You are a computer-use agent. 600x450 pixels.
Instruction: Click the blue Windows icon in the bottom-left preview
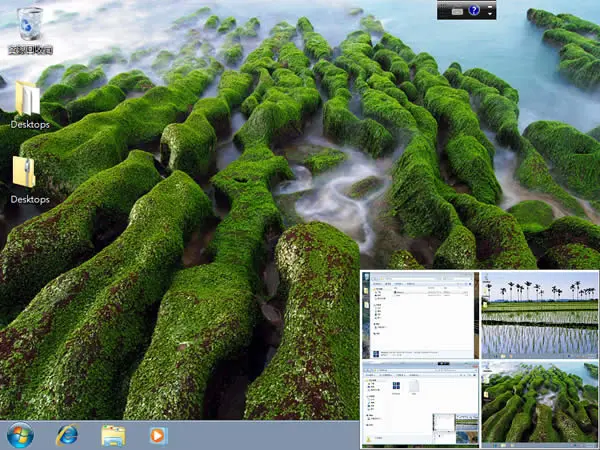(396, 385)
